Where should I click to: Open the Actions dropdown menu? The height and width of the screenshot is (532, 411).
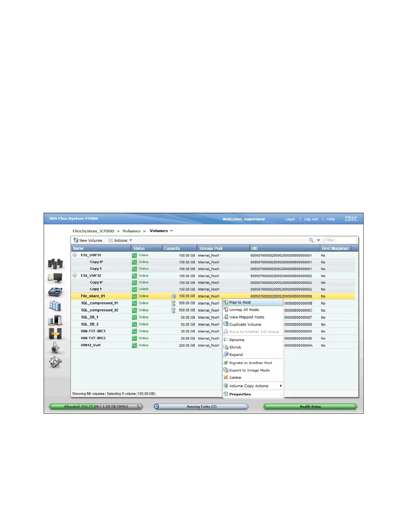coord(120,240)
